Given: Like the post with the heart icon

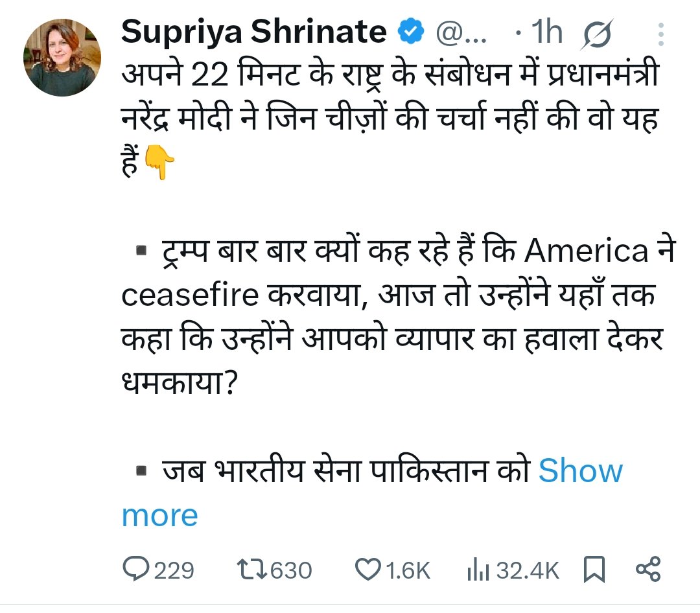Looking at the screenshot, I should (368, 570).
